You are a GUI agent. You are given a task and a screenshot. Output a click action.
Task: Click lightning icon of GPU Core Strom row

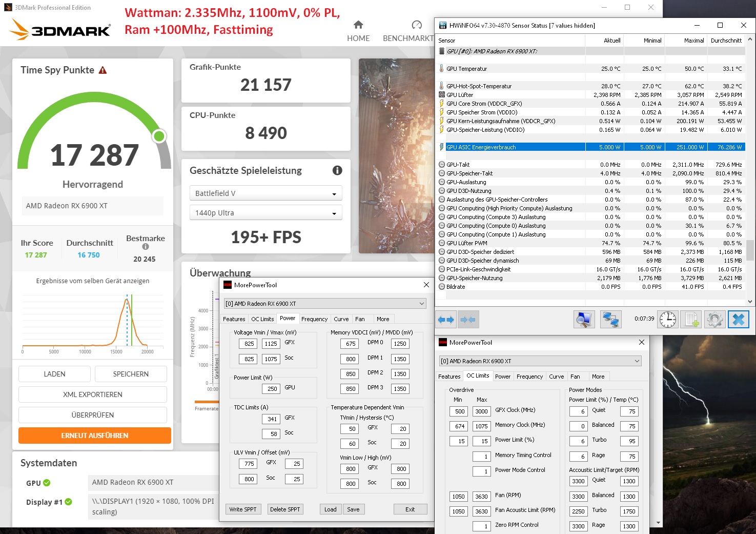tap(442, 104)
